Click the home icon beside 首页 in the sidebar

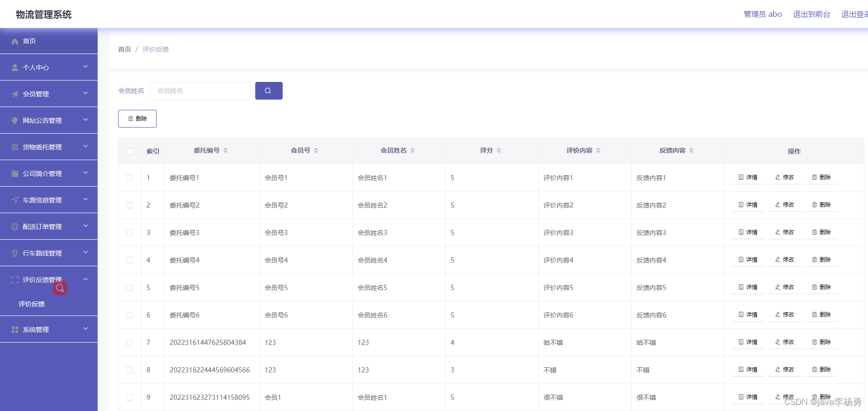(x=15, y=41)
